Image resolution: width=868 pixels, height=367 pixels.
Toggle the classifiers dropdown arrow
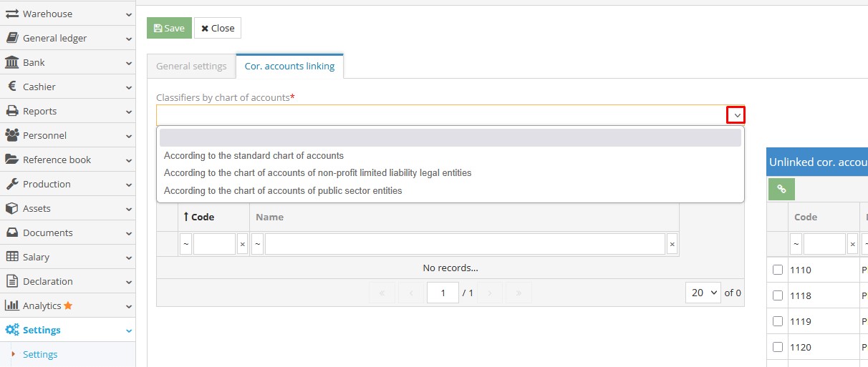click(736, 115)
